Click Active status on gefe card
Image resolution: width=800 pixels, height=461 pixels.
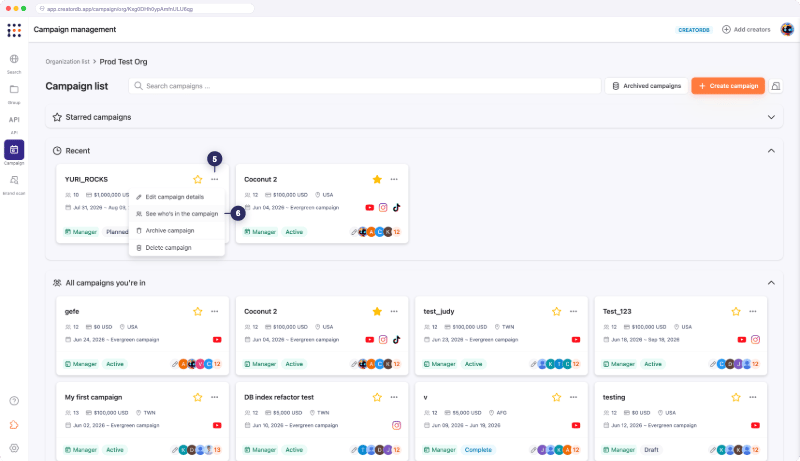pos(115,364)
